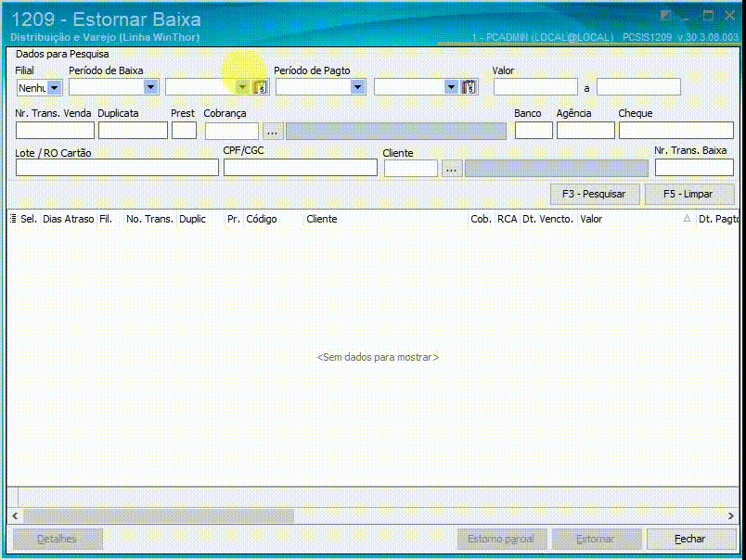Click the horizontal scrollbar thumb
The image size is (746, 560).
[x=159, y=515]
